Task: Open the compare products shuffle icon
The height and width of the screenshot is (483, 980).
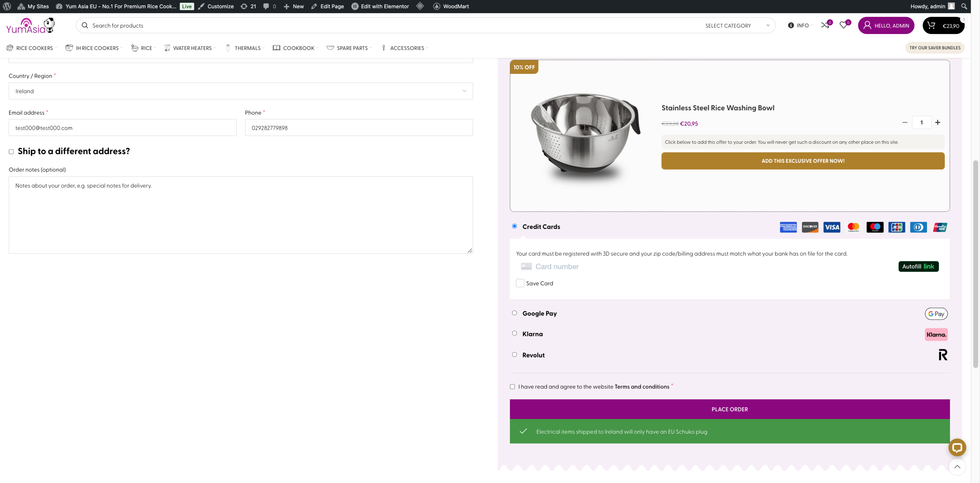Action: tap(824, 25)
